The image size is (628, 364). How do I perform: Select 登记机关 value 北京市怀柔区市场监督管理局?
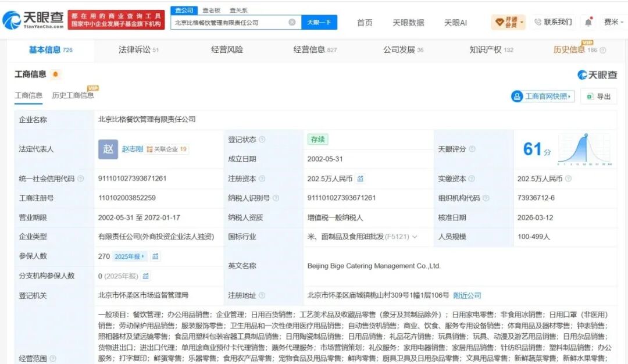(143, 295)
